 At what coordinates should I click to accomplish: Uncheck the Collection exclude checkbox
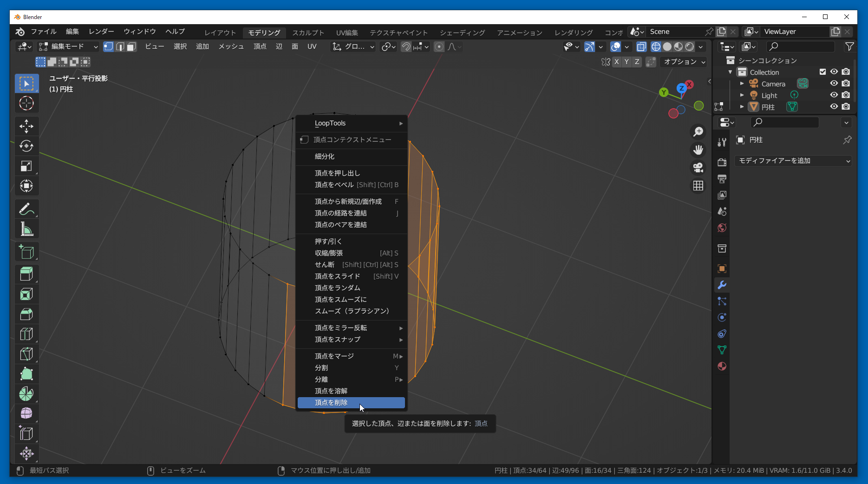pyautogui.click(x=822, y=72)
